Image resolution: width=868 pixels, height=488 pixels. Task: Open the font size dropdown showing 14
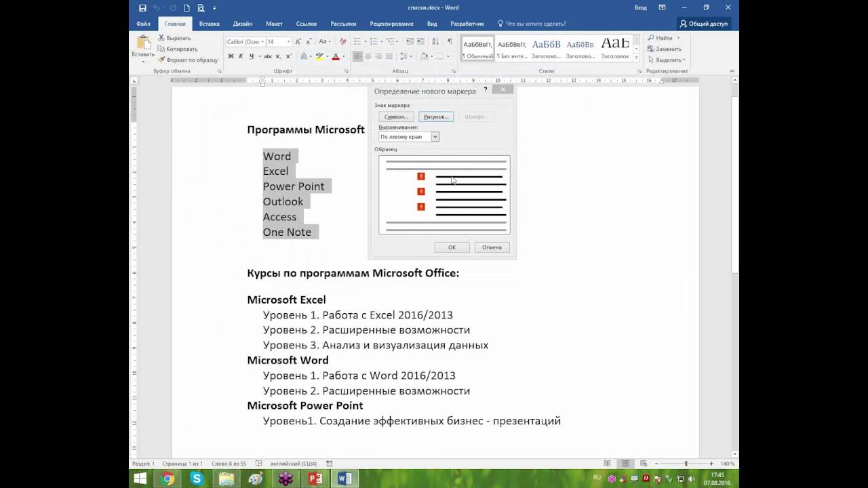click(288, 42)
